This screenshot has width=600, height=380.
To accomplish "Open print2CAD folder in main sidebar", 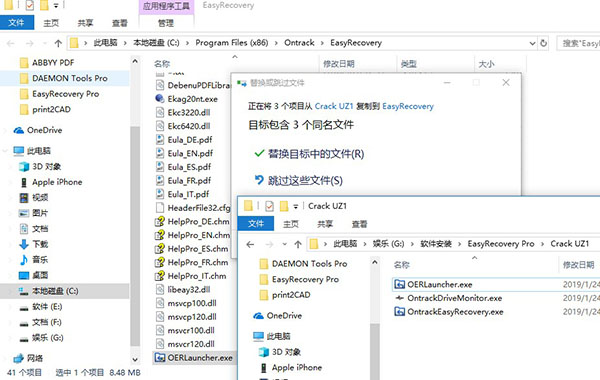I will [x=51, y=109].
